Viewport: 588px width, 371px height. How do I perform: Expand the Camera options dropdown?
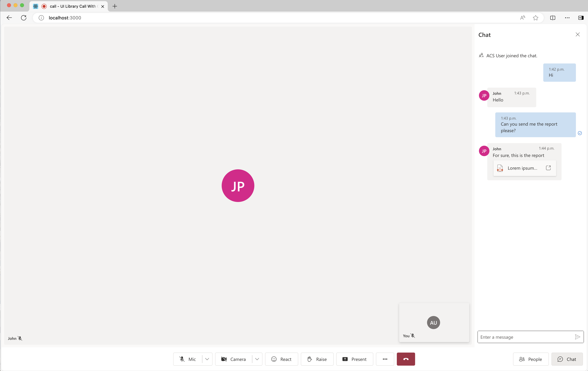coord(257,359)
